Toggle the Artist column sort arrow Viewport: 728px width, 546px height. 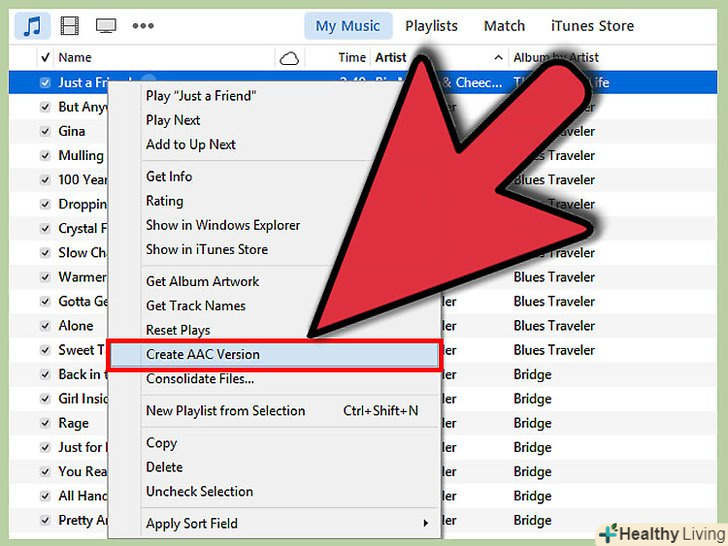tap(498, 58)
